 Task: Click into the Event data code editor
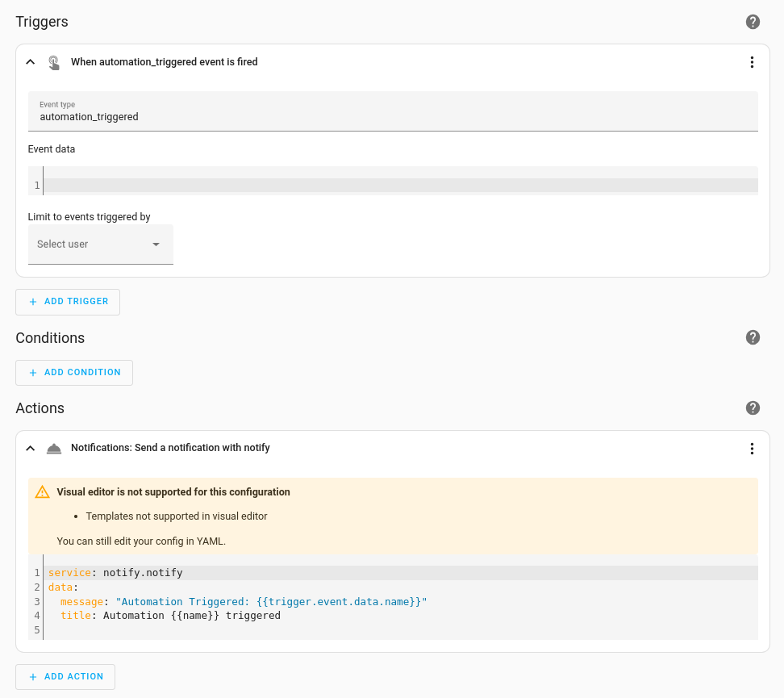click(x=400, y=185)
